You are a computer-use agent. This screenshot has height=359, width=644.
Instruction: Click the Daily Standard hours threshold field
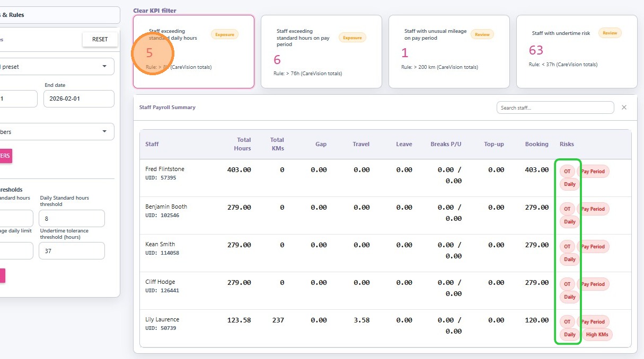[72, 218]
